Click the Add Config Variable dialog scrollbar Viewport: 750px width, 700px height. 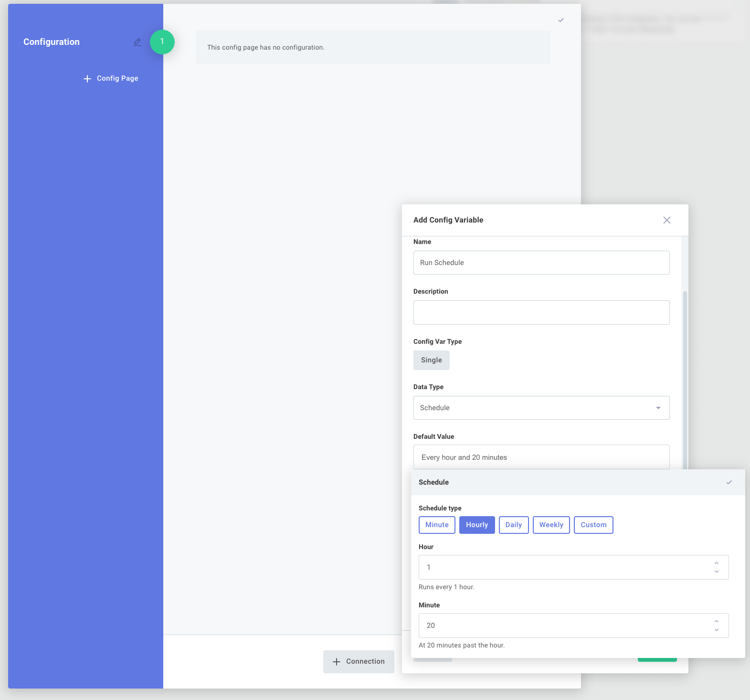685,380
